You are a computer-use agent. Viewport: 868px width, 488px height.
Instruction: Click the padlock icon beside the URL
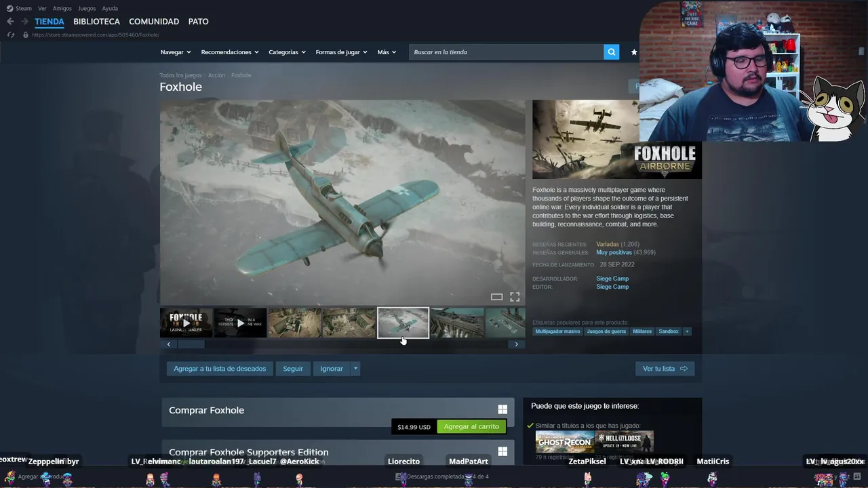26,35
